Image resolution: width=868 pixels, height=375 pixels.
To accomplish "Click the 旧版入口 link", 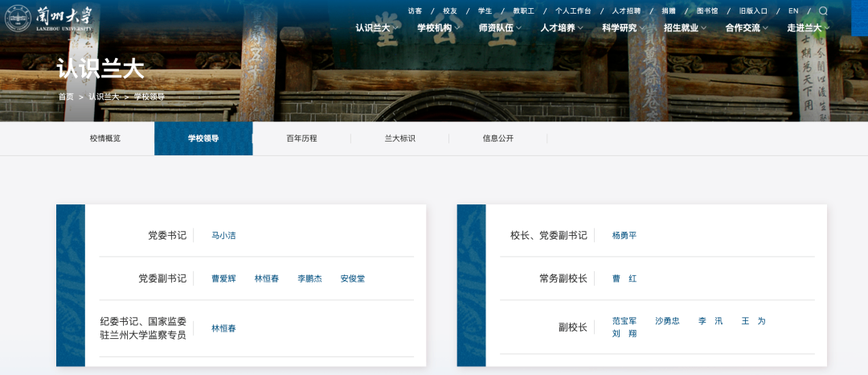I will click(753, 11).
